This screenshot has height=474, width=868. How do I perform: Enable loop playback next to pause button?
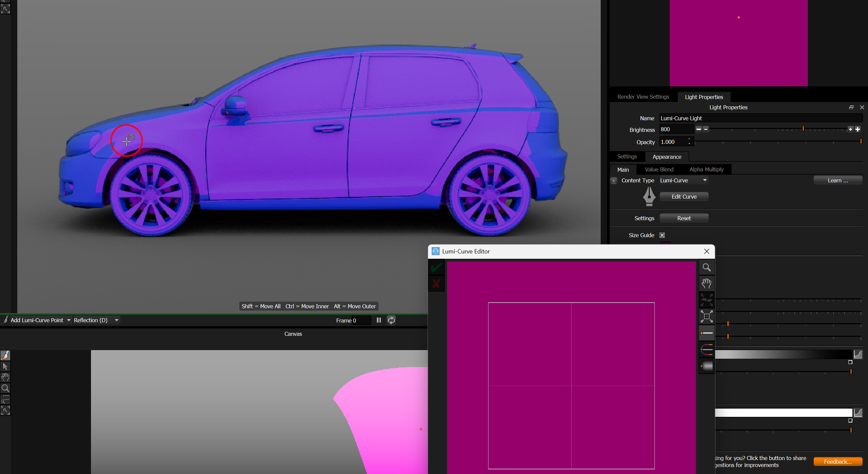(x=391, y=320)
